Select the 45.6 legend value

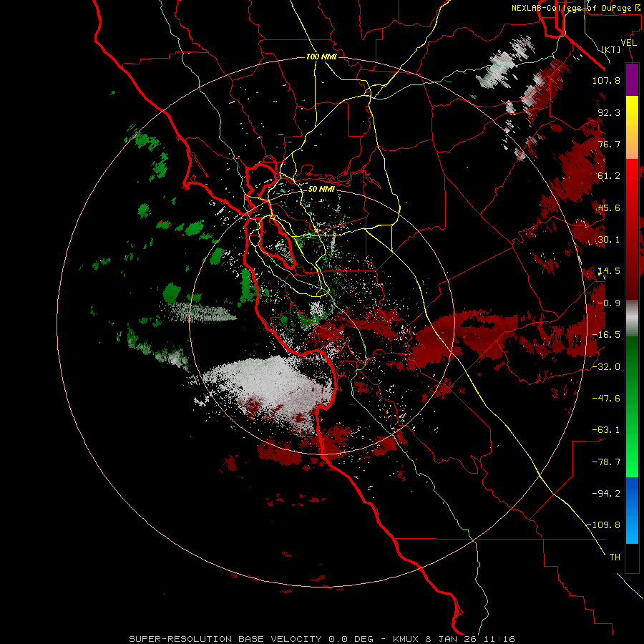tap(609, 208)
